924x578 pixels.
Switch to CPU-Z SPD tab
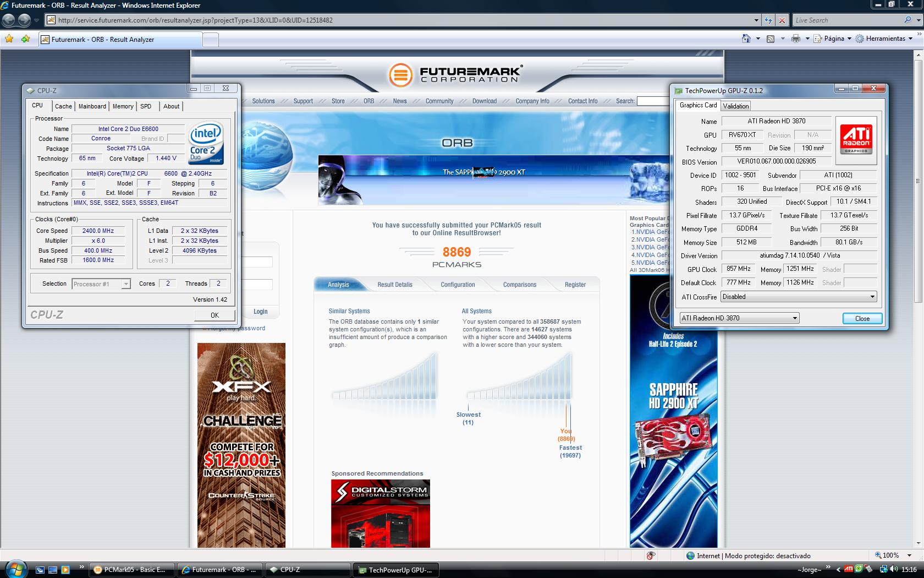coord(146,106)
